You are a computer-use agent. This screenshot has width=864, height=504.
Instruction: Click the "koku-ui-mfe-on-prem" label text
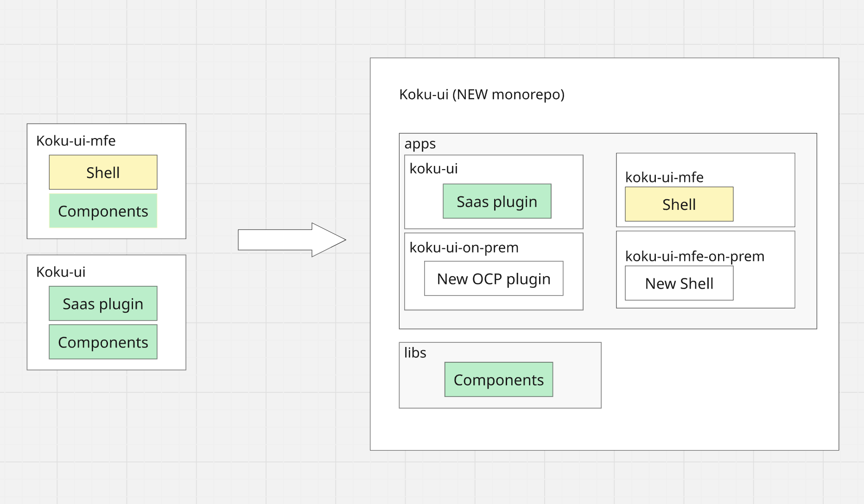pyautogui.click(x=694, y=256)
